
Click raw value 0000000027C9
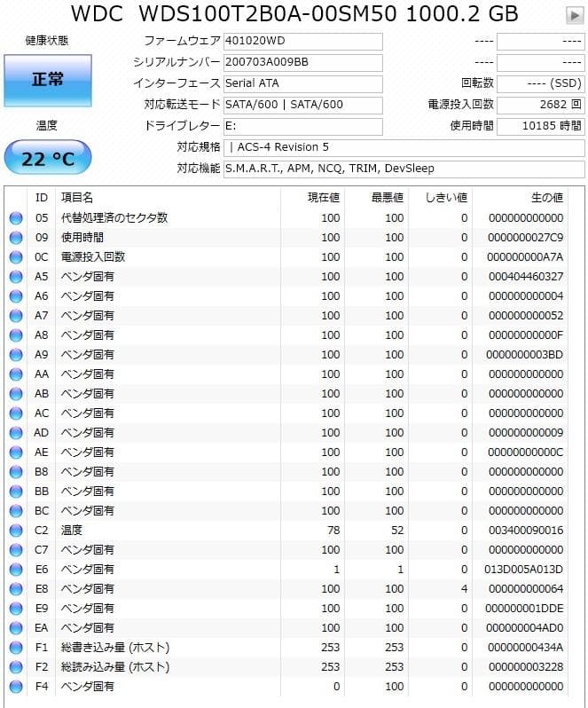(526, 238)
